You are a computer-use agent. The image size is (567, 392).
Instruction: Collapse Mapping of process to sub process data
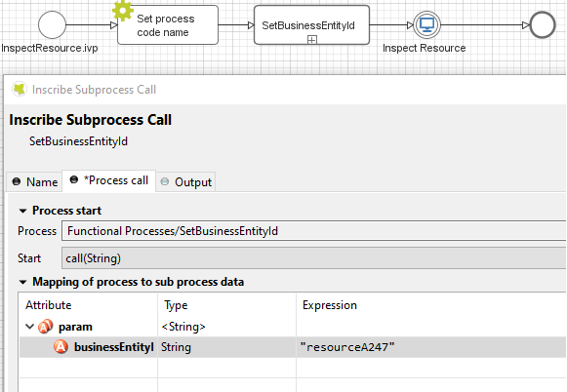click(x=22, y=282)
